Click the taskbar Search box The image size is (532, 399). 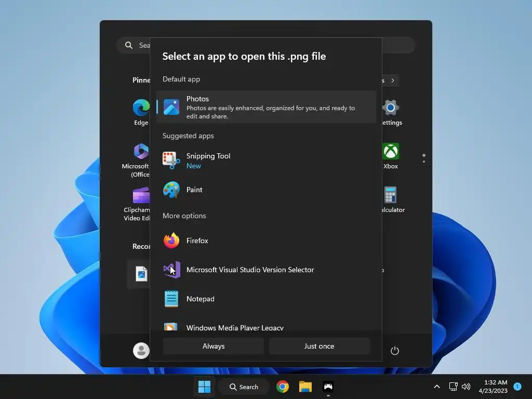click(x=244, y=387)
